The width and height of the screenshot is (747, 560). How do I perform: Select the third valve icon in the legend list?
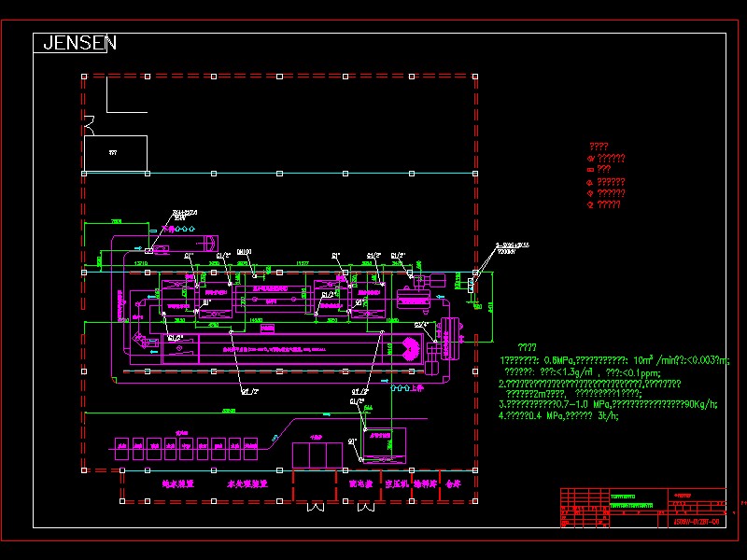pos(590,183)
